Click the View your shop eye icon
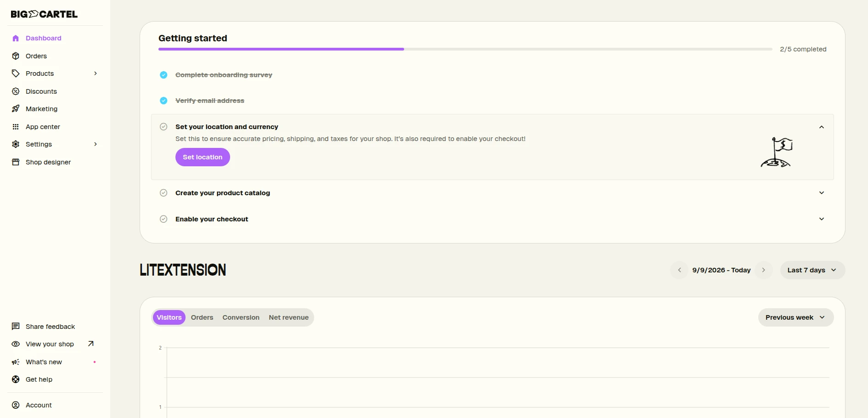This screenshot has width=868, height=418. 16,344
